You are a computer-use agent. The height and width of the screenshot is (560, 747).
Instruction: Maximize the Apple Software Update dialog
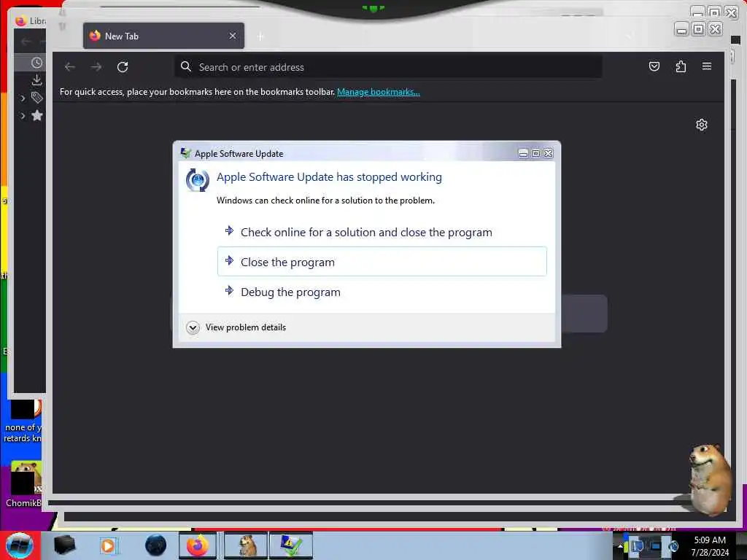point(535,153)
